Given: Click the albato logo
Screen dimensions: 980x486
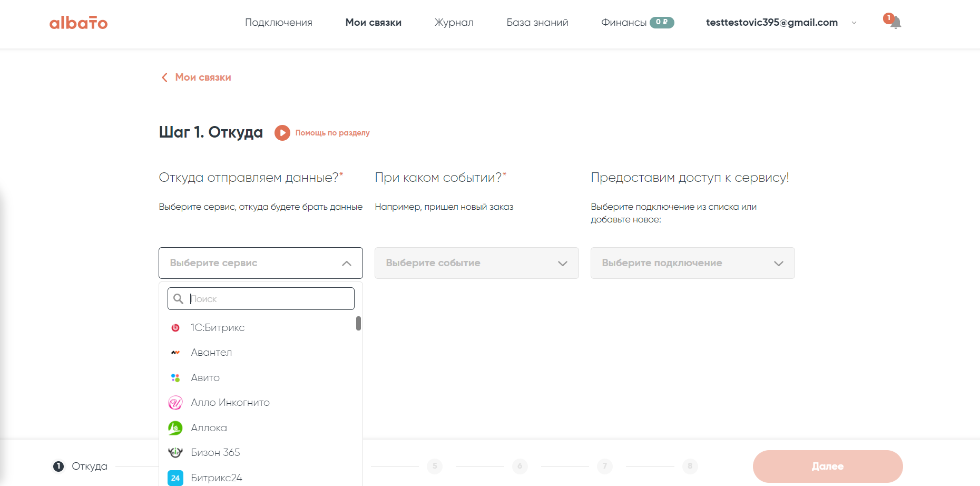Looking at the screenshot, I should click(79, 23).
